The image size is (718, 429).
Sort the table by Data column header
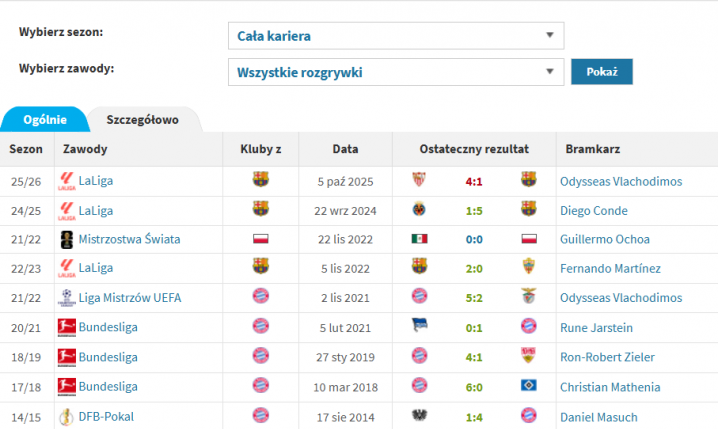tap(345, 149)
